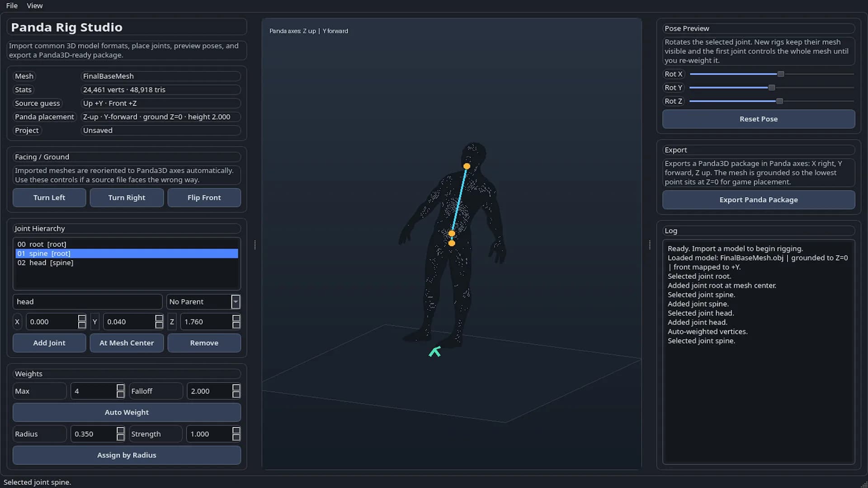
Task: Decrease the Y coordinate with down arrow
Action: point(159,325)
